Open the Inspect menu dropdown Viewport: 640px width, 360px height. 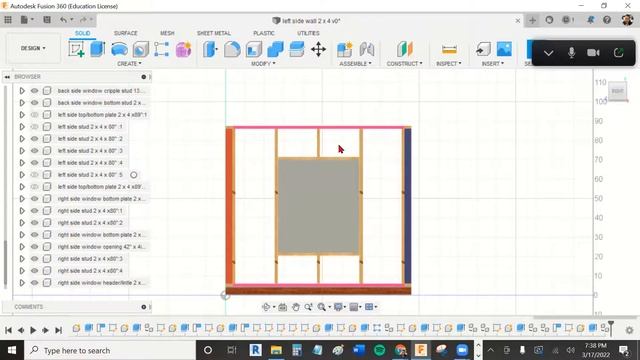coord(449,64)
